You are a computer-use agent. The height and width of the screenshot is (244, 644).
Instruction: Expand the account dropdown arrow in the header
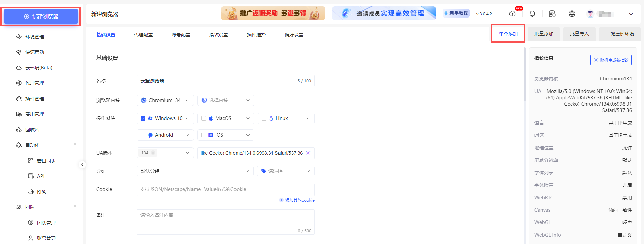(631, 14)
